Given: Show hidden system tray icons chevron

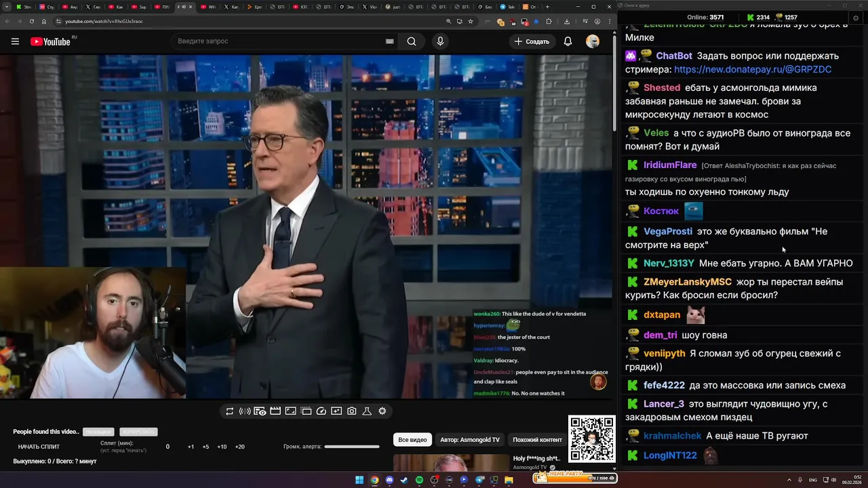Looking at the screenshot, I should point(790,480).
